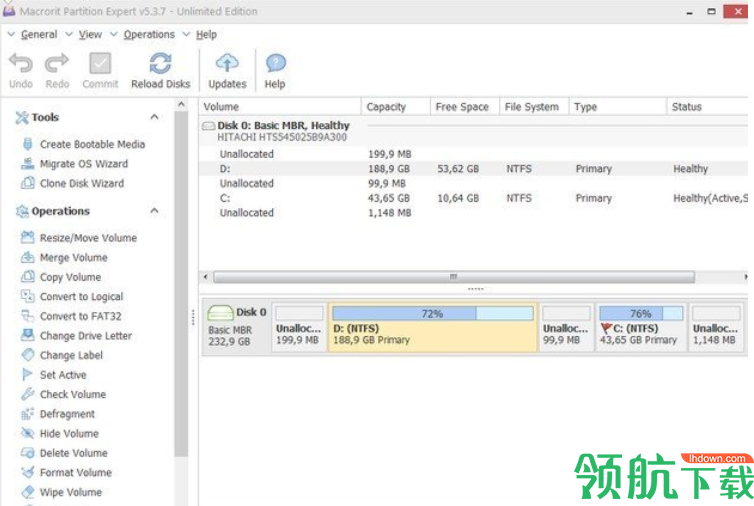Click the Undo toolbar icon
The width and height of the screenshot is (754, 506).
click(x=21, y=63)
